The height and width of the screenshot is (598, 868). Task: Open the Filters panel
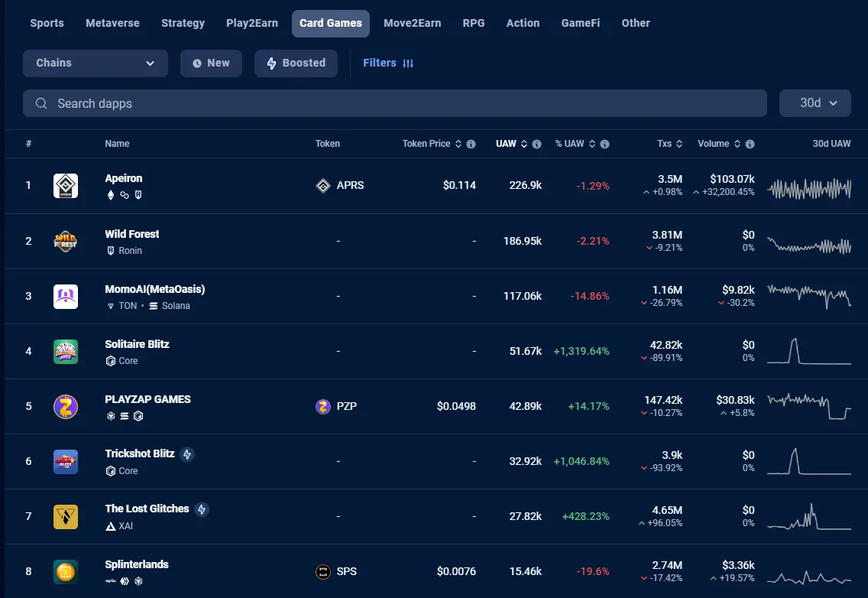[x=388, y=63]
